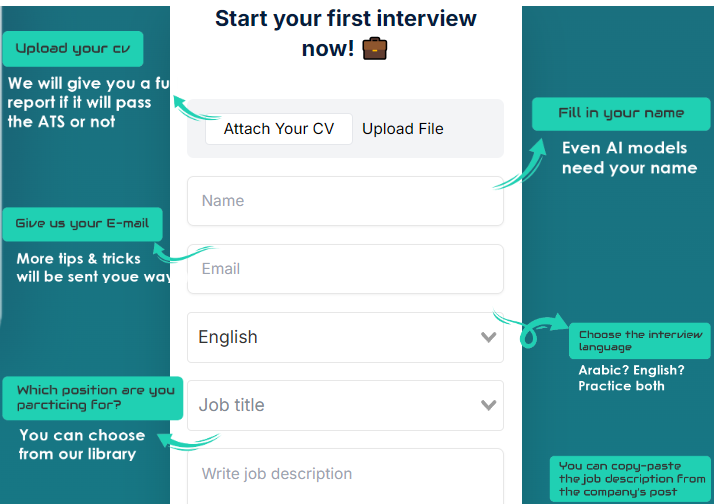The height and width of the screenshot is (504, 714).
Task: Focus the Email input field
Action: pos(344,269)
